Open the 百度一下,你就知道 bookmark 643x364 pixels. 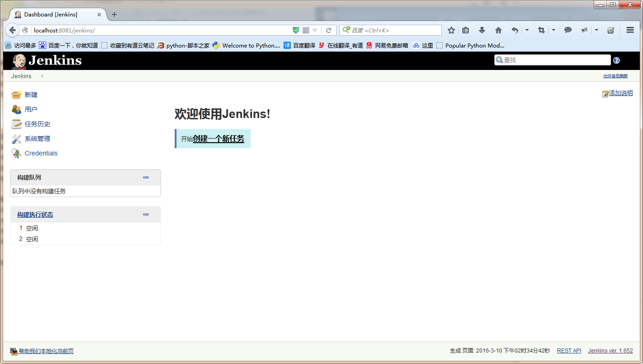coord(69,45)
